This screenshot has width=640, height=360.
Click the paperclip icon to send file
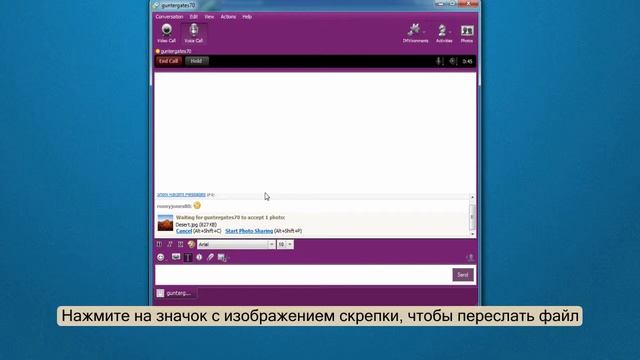(x=210, y=257)
